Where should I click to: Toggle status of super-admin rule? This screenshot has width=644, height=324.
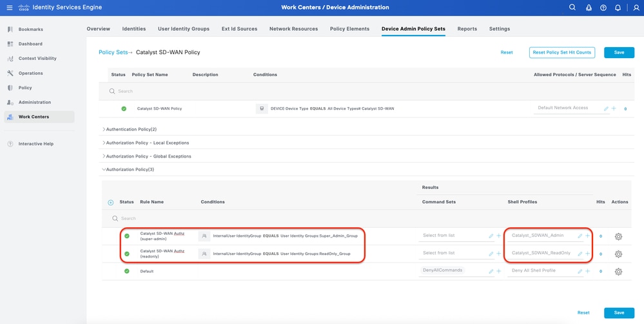(x=127, y=236)
